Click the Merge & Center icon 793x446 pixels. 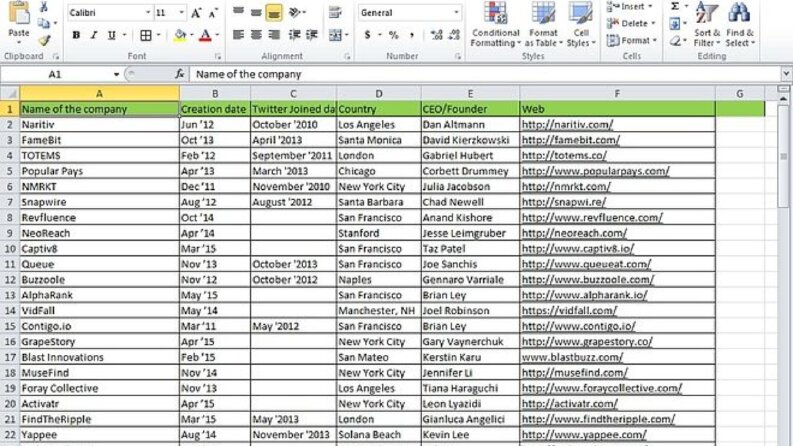tap(335, 35)
